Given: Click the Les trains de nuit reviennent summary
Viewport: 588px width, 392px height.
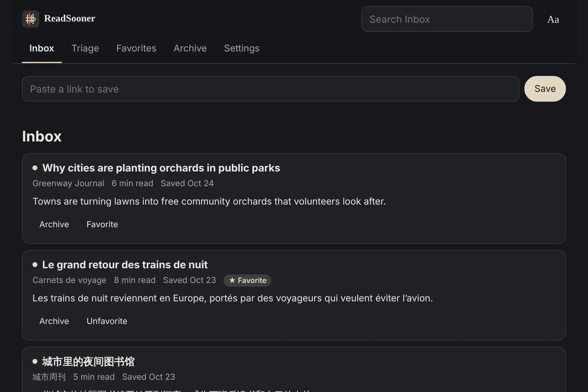Looking at the screenshot, I should (x=232, y=298).
